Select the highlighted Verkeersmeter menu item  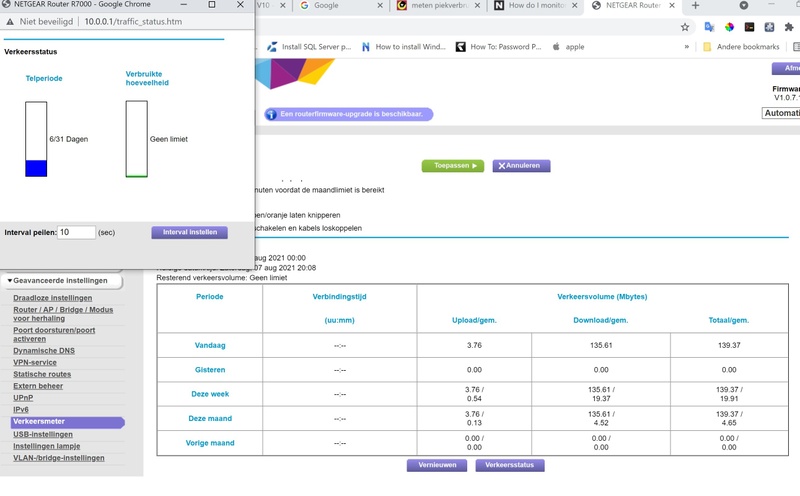[x=67, y=422]
